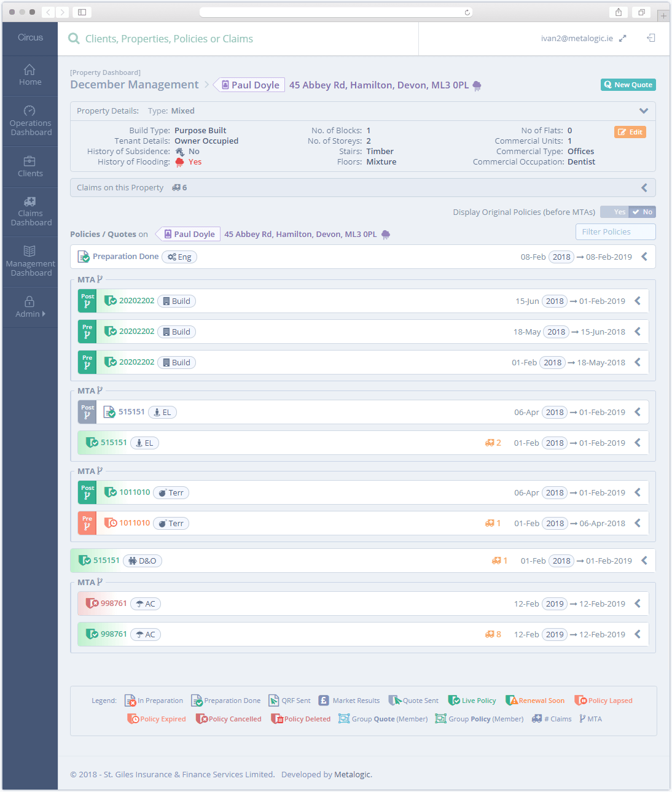Open the Metalogic developer link in the footer
The height and width of the screenshot is (792, 672).
(353, 774)
